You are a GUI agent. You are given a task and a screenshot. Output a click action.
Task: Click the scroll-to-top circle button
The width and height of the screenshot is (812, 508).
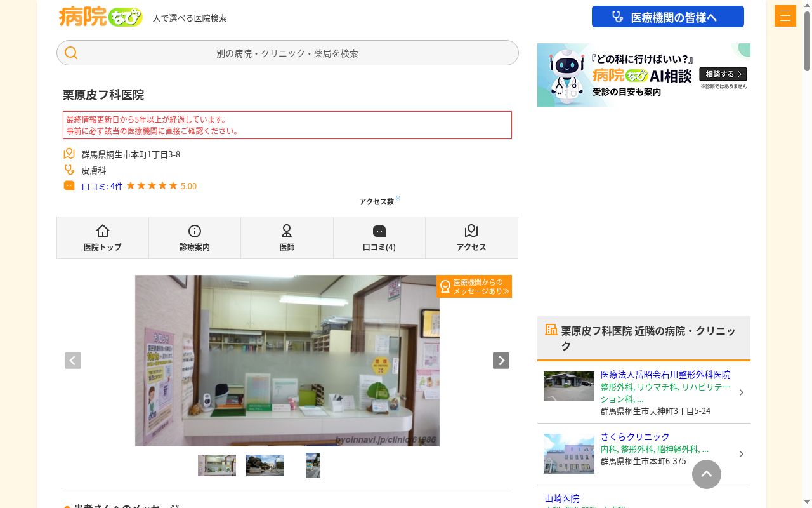pyautogui.click(x=707, y=474)
